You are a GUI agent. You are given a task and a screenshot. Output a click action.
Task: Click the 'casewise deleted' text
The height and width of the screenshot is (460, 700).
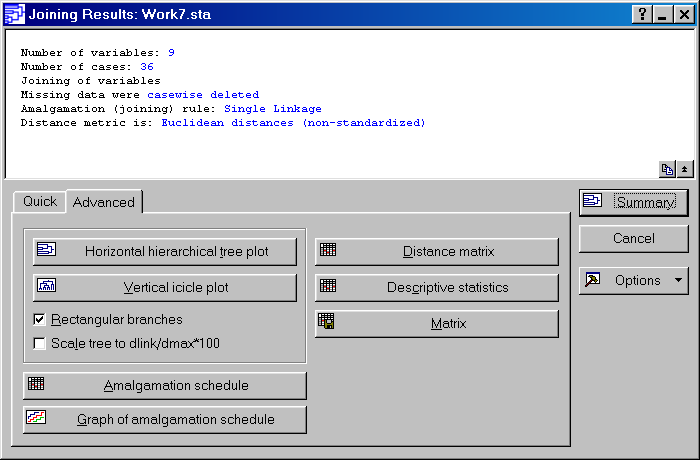coord(203,95)
